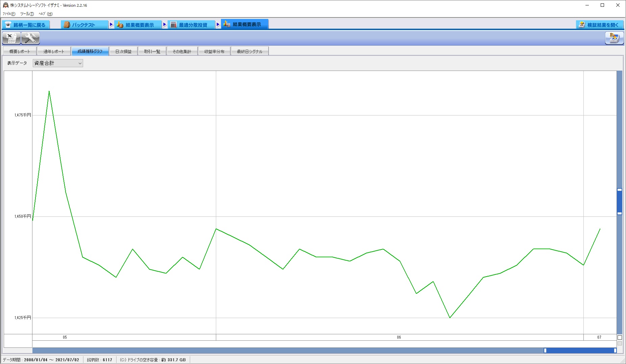Click first 結果概要表示 step after バックテスト
This screenshot has width=626, height=364.
(138, 25)
